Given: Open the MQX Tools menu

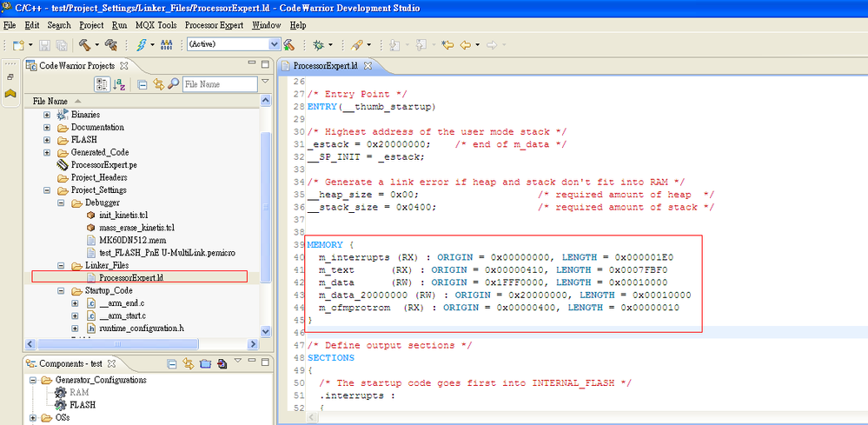Looking at the screenshot, I should pyautogui.click(x=156, y=25).
